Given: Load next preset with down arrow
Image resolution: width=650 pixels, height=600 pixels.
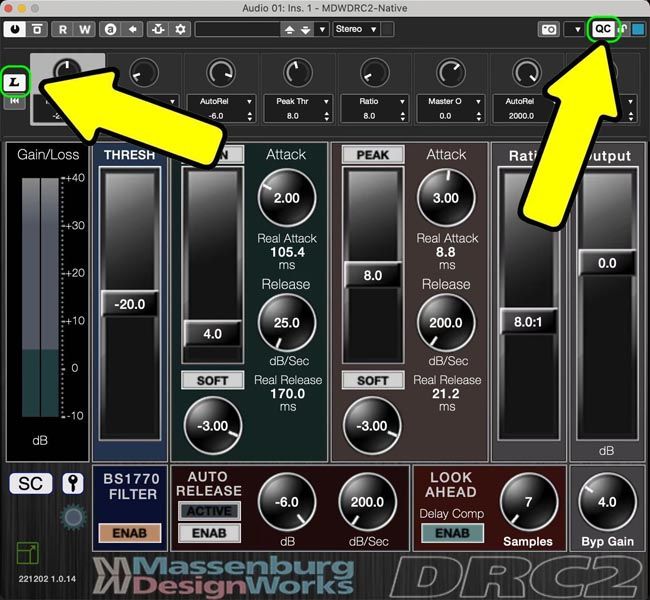Looking at the screenshot, I should pos(306,29).
